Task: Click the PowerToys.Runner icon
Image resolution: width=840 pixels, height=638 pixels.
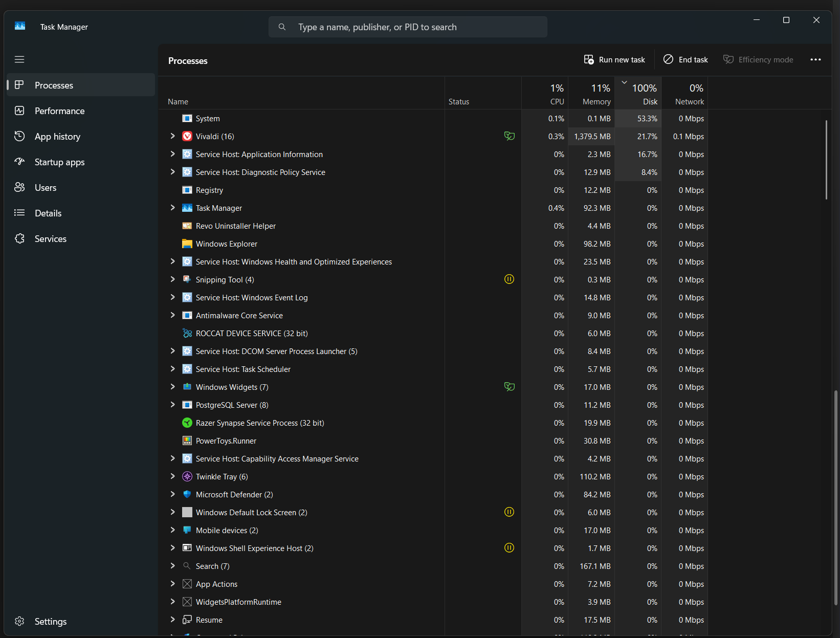Action: point(187,441)
